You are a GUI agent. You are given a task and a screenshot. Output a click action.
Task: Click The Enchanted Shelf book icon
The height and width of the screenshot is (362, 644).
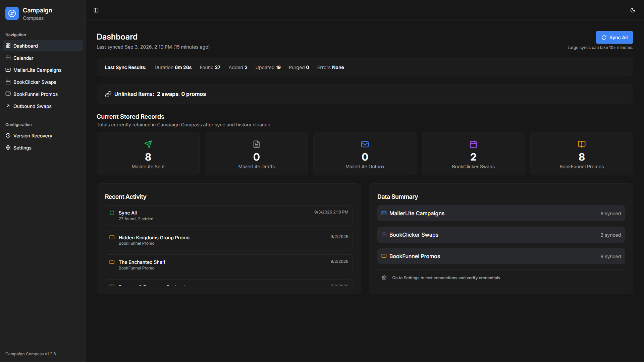112,262
